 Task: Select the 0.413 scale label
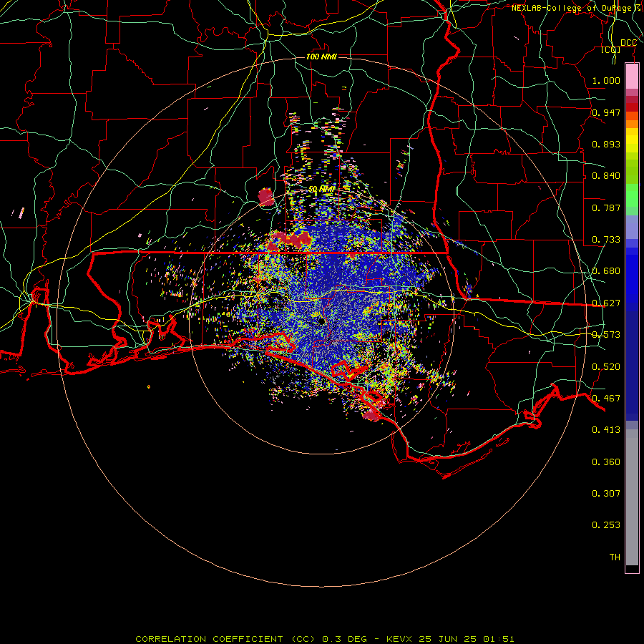point(606,430)
